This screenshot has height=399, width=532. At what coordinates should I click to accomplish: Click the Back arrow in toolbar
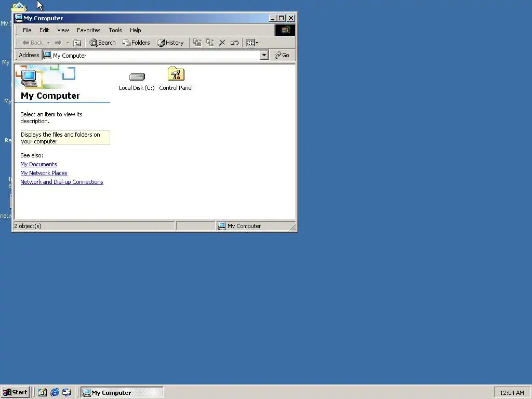[x=32, y=43]
